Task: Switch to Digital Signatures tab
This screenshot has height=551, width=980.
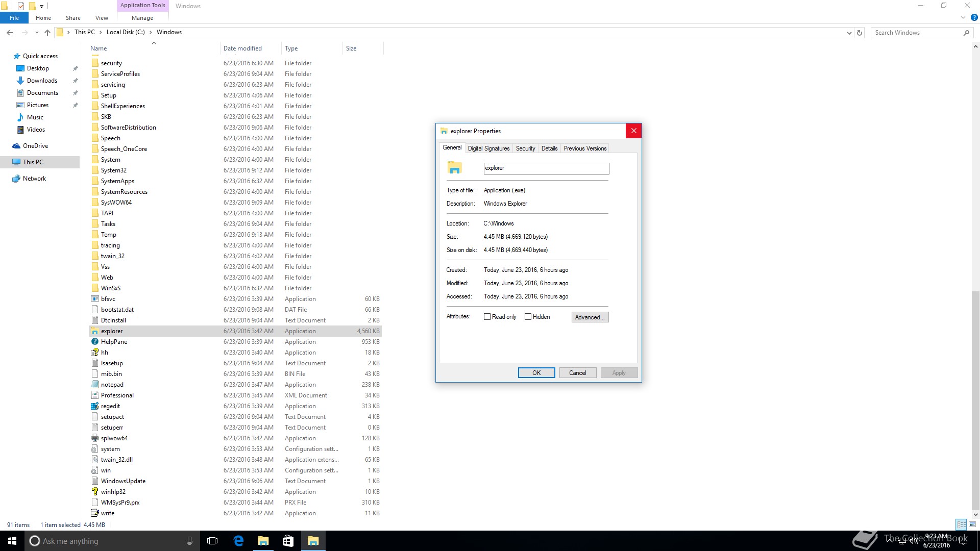Action: click(x=488, y=148)
